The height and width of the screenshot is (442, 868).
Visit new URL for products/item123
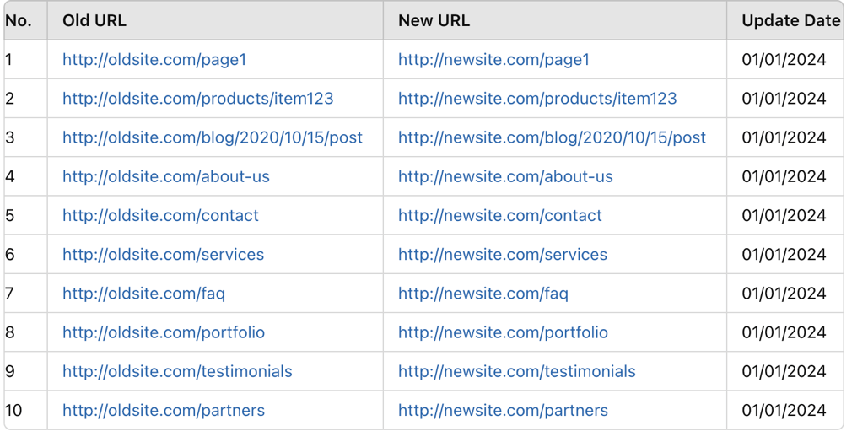(x=537, y=99)
